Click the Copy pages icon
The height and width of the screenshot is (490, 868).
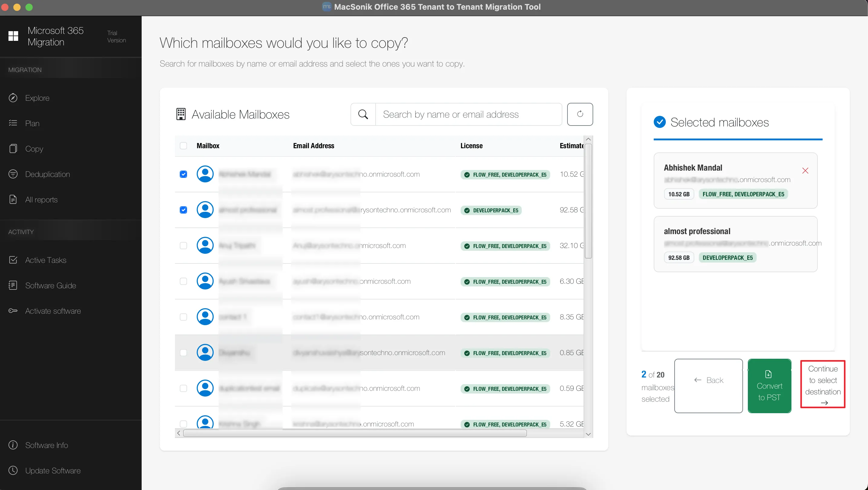coord(13,149)
